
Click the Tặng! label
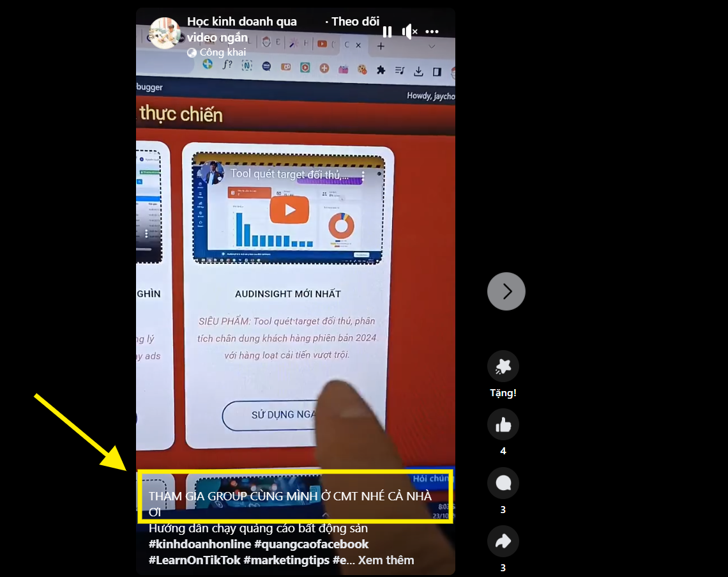point(503,393)
